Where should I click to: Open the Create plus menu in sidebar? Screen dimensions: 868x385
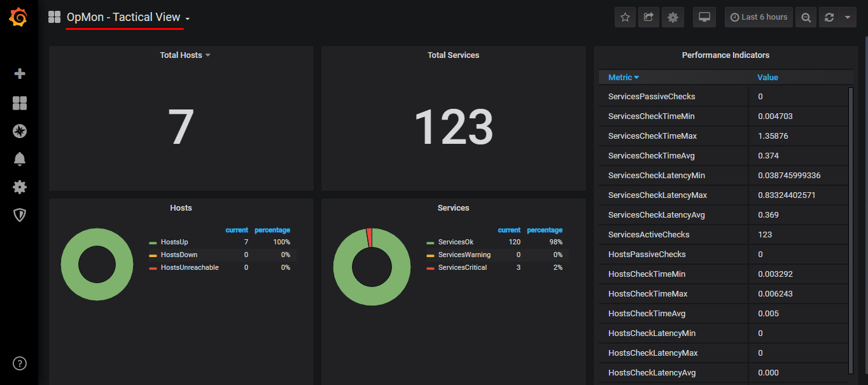click(20, 74)
